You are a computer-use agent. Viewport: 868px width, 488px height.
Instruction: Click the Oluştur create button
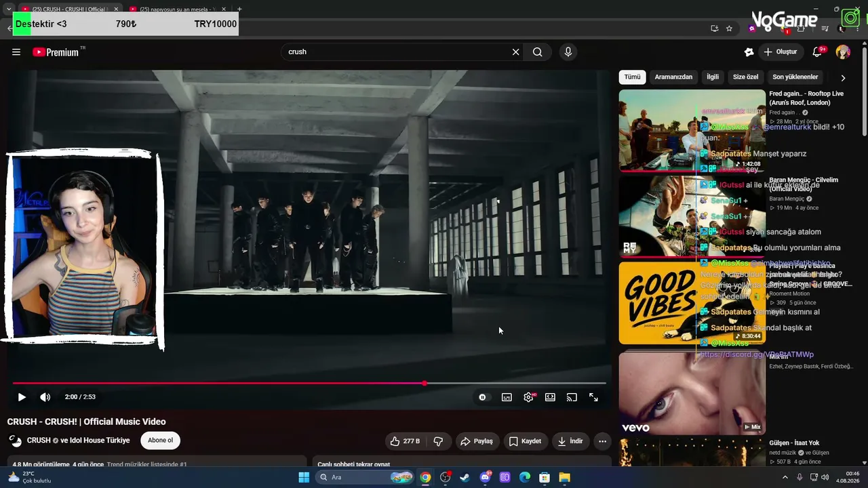click(780, 52)
